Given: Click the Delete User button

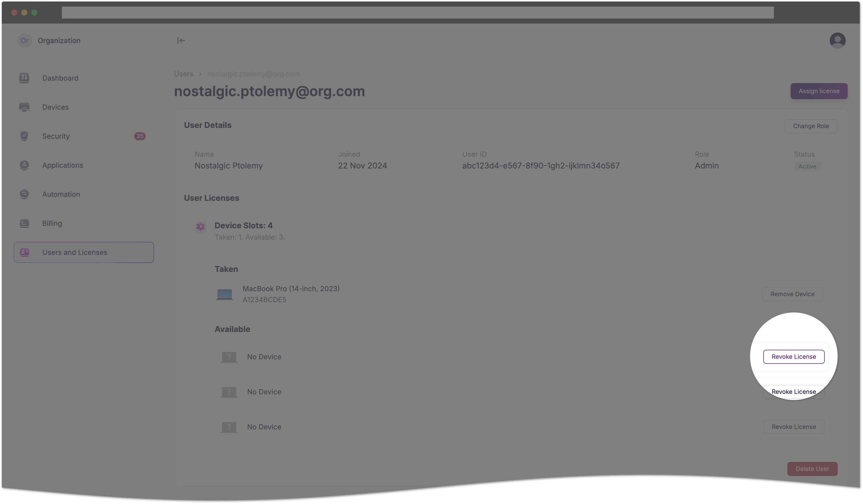Looking at the screenshot, I should coord(811,469).
